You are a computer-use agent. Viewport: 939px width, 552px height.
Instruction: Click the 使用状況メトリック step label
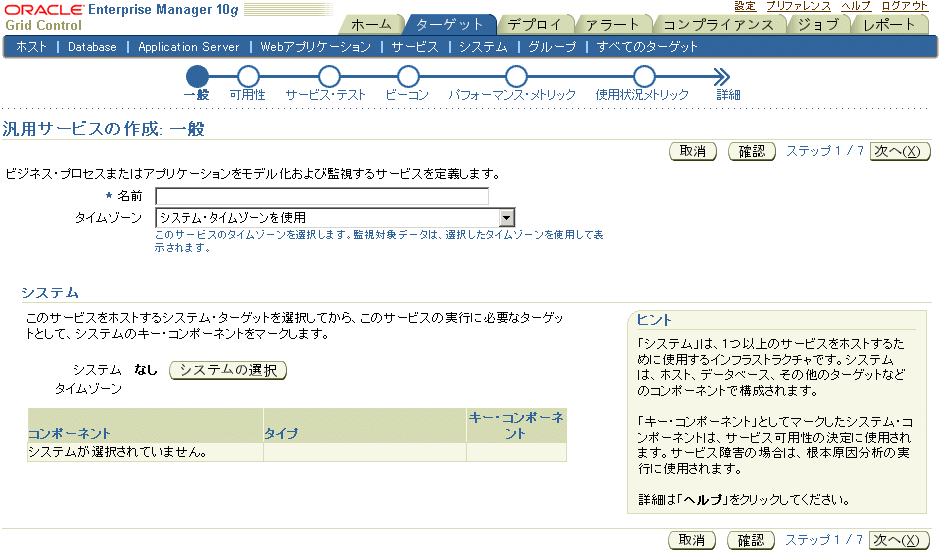coord(642,95)
